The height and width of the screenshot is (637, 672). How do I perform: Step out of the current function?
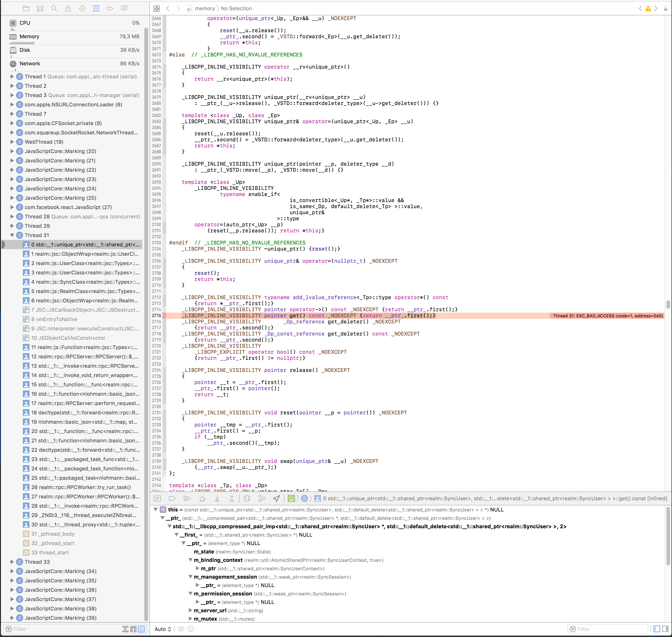coord(232,498)
